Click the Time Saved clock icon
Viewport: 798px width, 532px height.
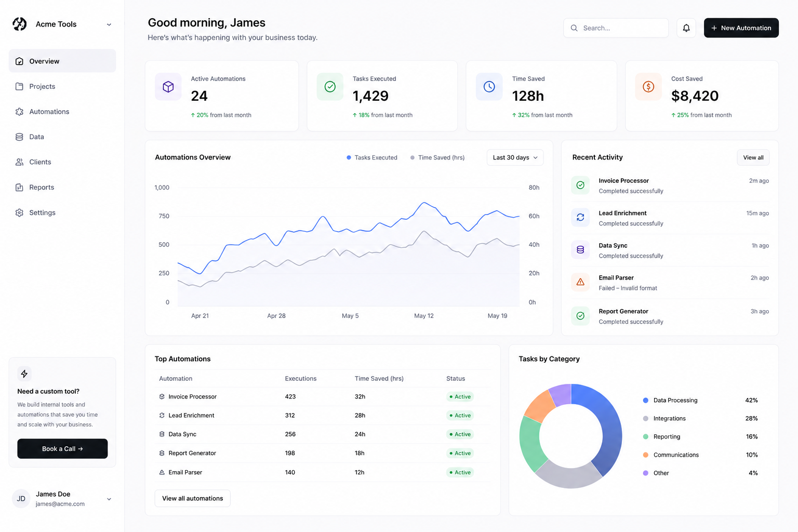click(x=489, y=87)
